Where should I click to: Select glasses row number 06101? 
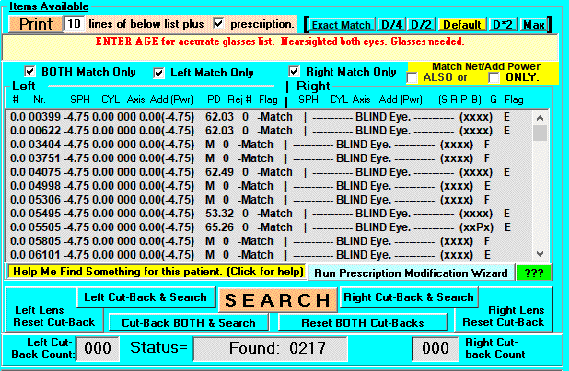(x=269, y=255)
